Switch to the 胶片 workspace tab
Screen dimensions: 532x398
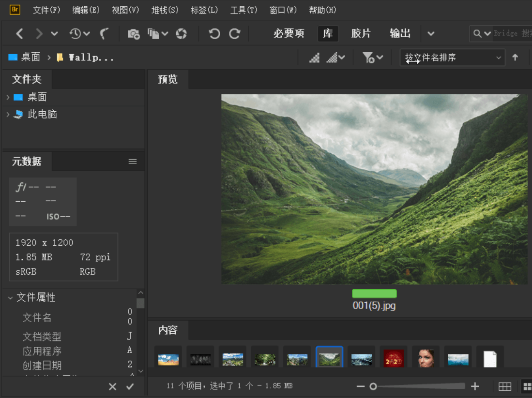(x=361, y=33)
